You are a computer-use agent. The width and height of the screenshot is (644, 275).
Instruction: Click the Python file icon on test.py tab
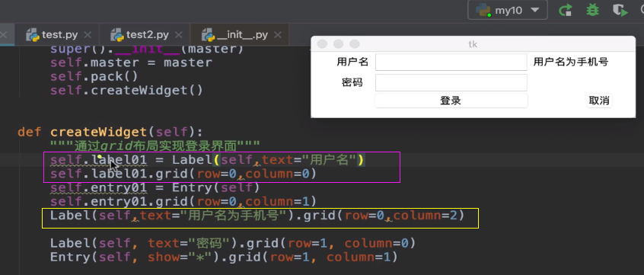tap(33, 35)
